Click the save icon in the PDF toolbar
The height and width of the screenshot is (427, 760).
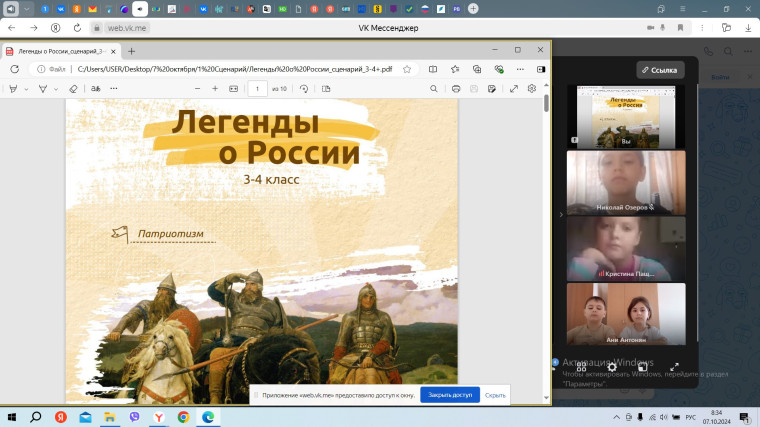(474, 89)
